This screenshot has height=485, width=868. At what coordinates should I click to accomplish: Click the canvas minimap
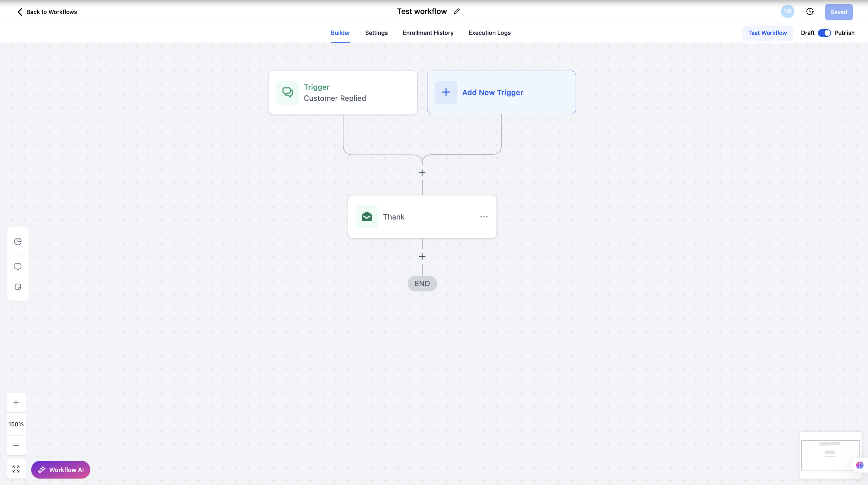click(830, 455)
